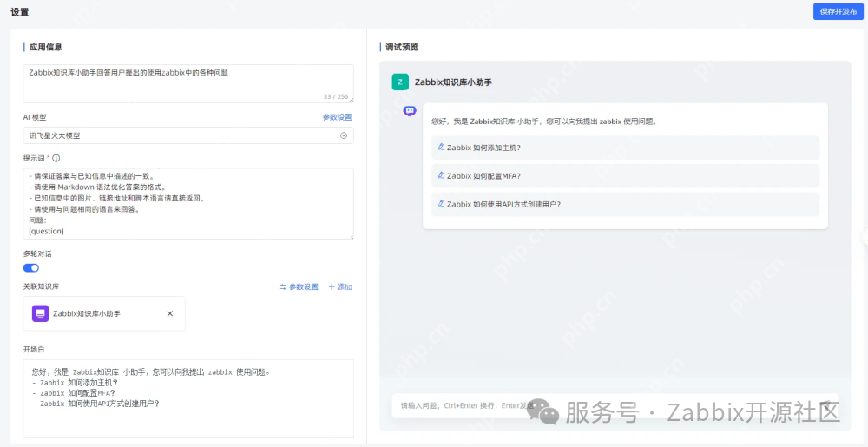The height and width of the screenshot is (447, 868).
Task: Click the dropdown indicator icon in AI 模型 field
Action: (x=343, y=135)
